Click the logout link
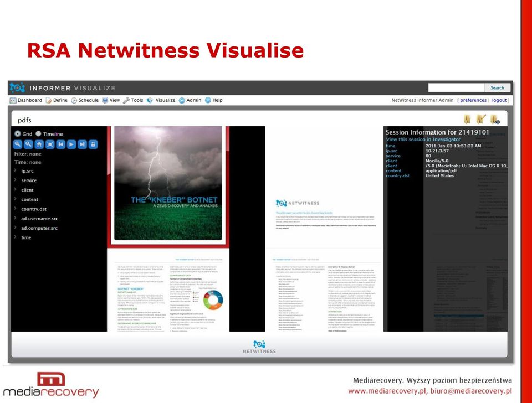532x403 pixels. pos(499,100)
